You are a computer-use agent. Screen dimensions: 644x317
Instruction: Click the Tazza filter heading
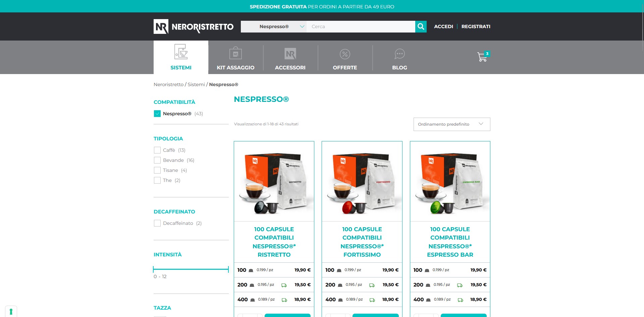click(x=162, y=308)
